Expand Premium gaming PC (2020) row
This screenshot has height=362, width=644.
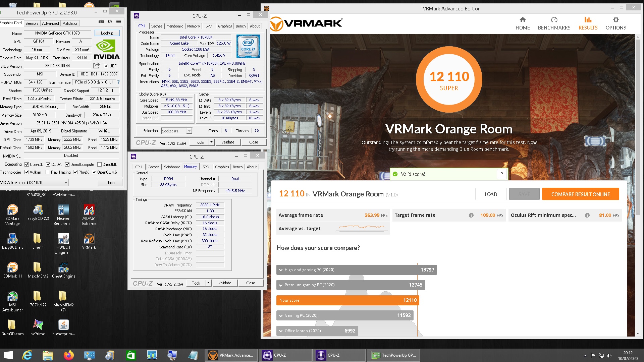pos(351,285)
